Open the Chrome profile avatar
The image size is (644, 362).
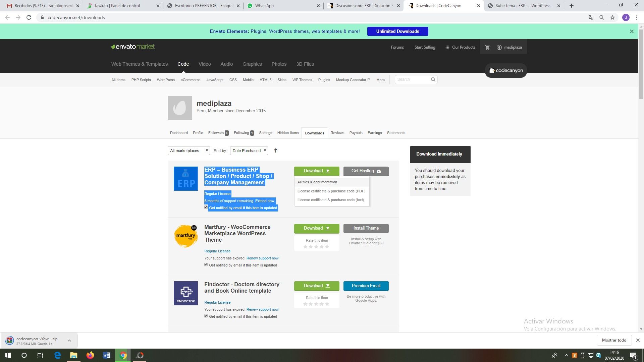coord(626,17)
